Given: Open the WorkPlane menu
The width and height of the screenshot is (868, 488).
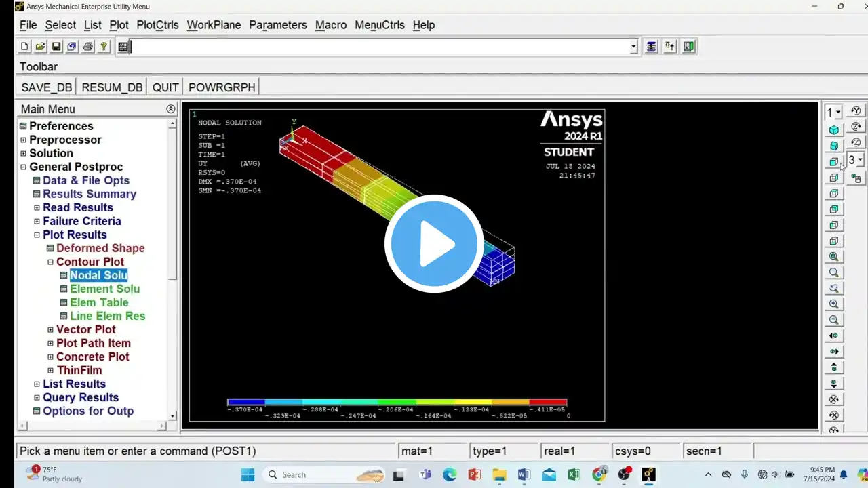Looking at the screenshot, I should pos(214,25).
